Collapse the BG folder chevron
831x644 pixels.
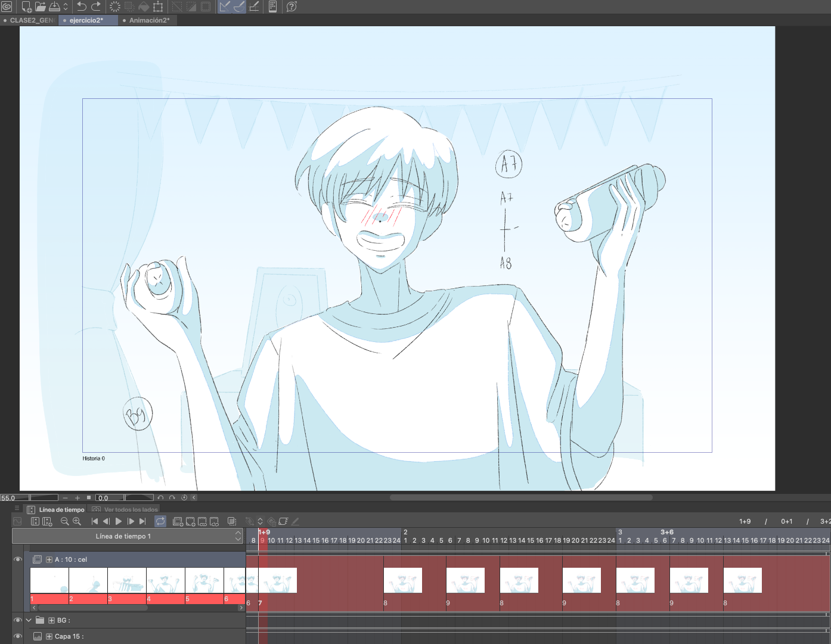point(28,620)
